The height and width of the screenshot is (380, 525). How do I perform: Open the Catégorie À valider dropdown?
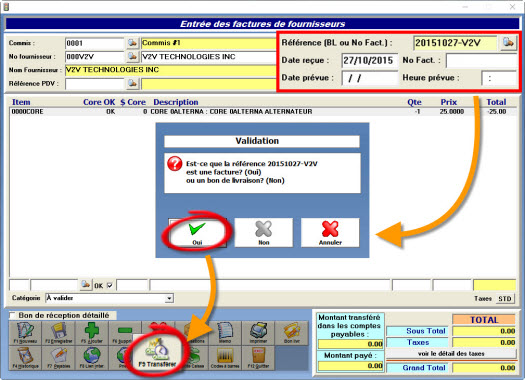pos(169,298)
